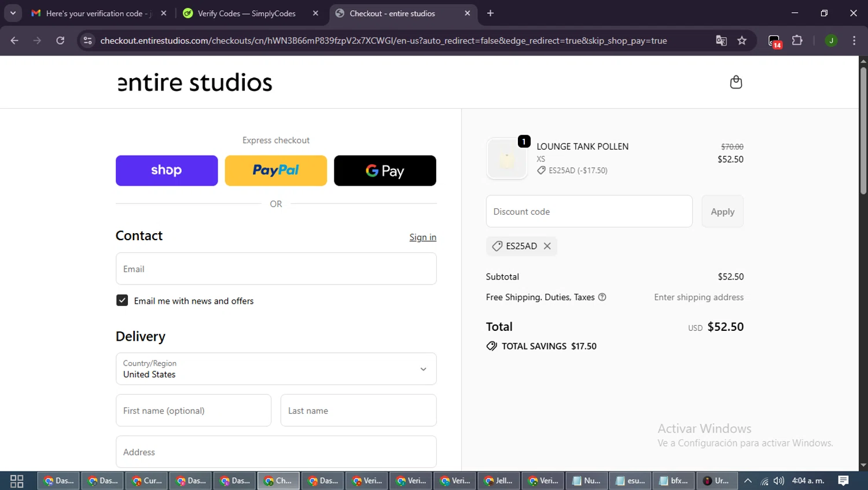Pay with PayPal express button
Screen dimensions: 868x490
coord(275,171)
